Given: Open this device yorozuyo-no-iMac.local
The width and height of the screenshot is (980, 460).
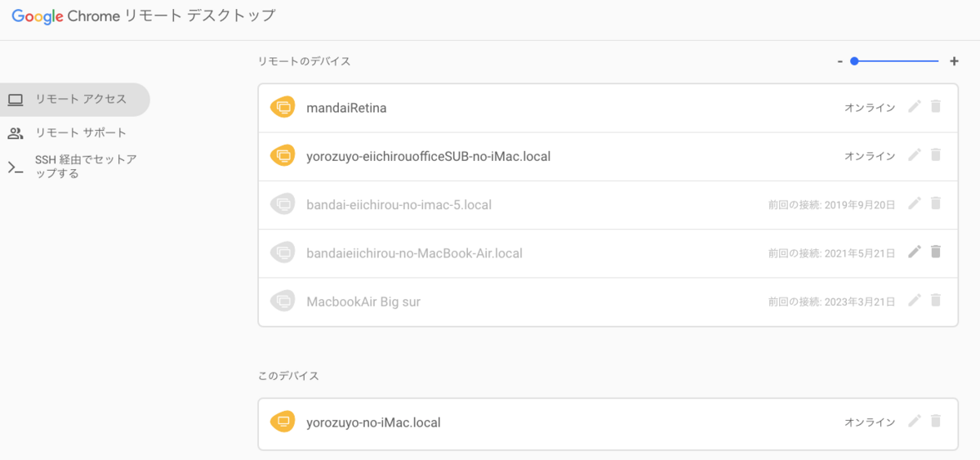Looking at the screenshot, I should 608,422.
